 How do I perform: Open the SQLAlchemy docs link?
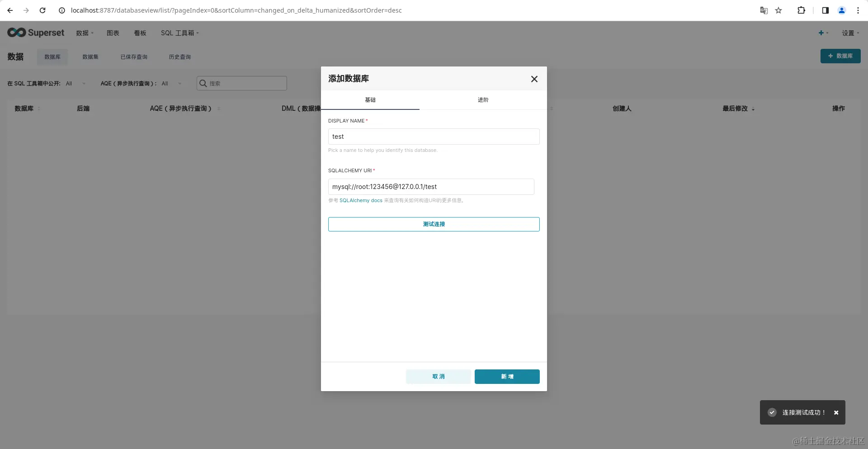point(361,200)
